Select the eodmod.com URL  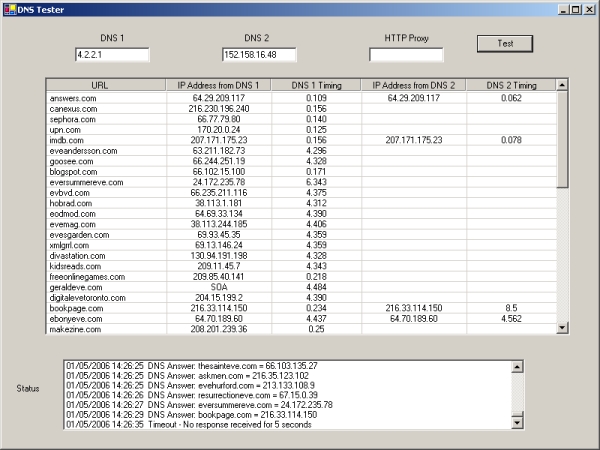72,214
